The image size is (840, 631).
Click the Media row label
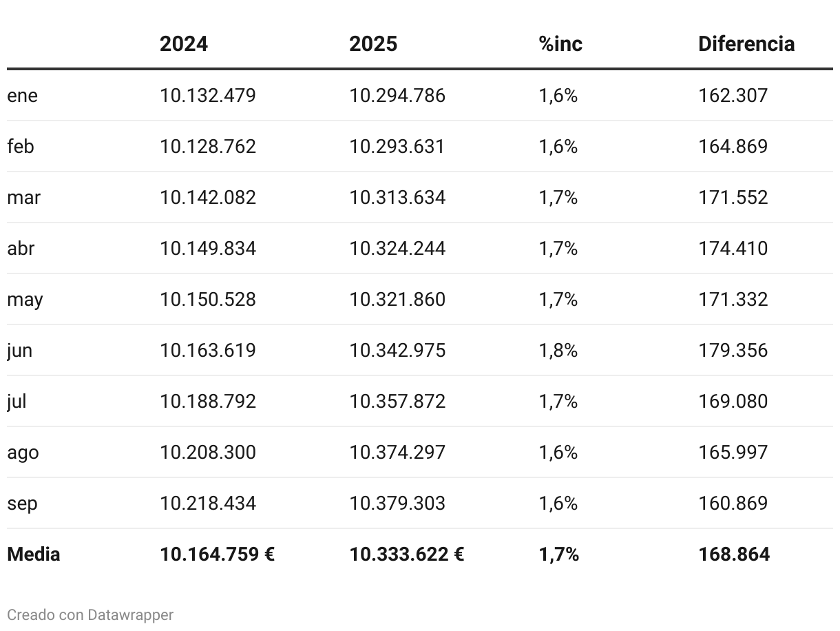click(33, 555)
